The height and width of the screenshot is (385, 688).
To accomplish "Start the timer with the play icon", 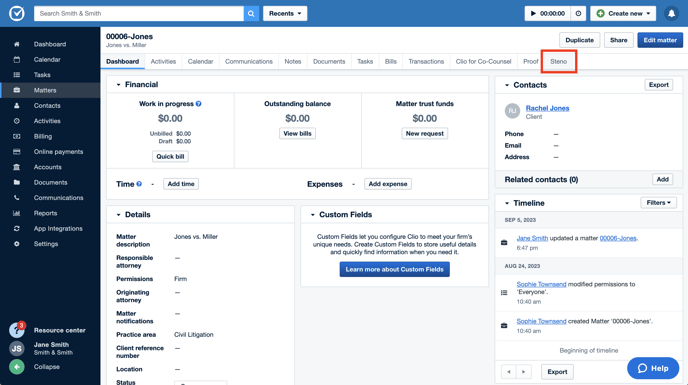I will pyautogui.click(x=533, y=14).
